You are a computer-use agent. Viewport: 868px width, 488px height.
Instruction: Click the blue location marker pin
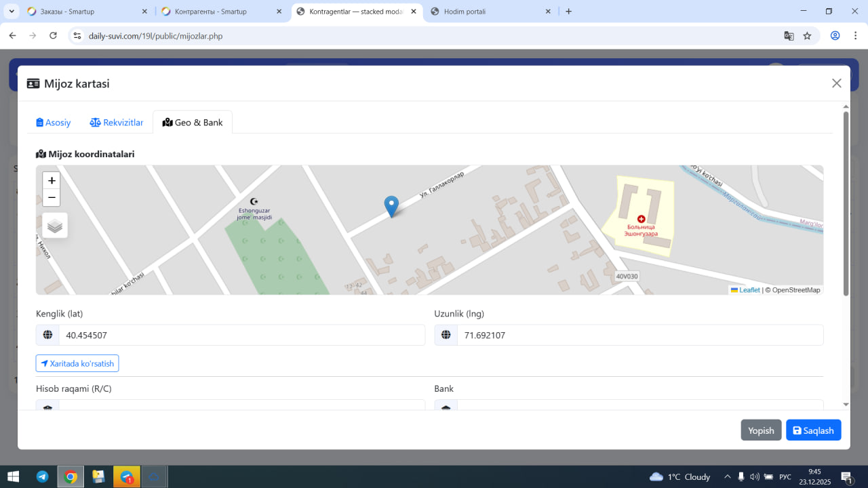[391, 205]
